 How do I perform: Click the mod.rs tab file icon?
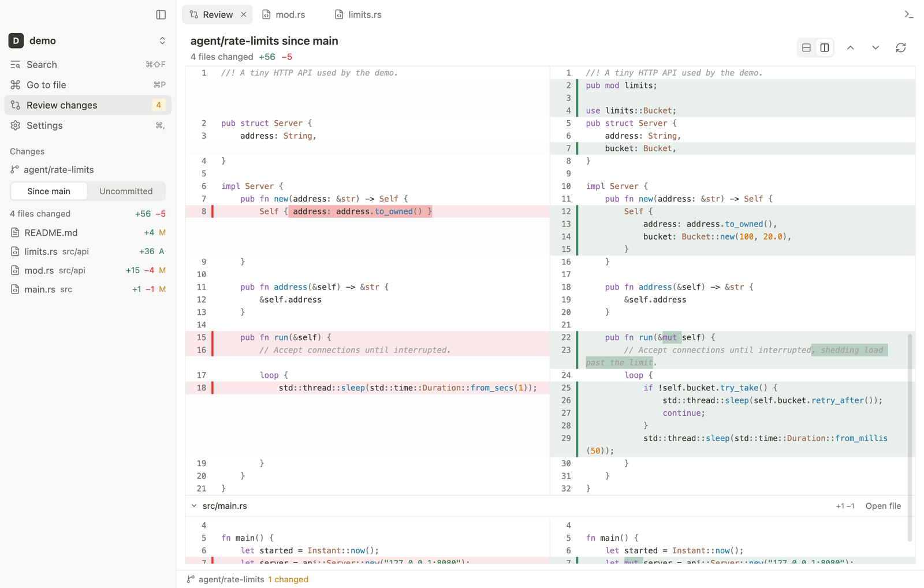pyautogui.click(x=266, y=14)
